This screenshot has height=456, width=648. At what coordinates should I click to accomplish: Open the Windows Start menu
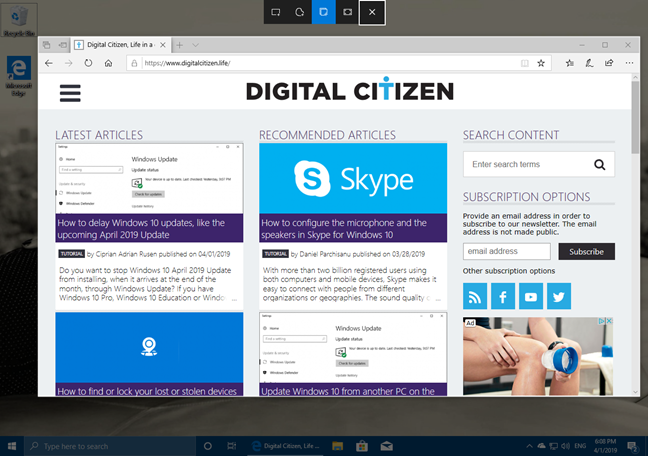coord(12,446)
